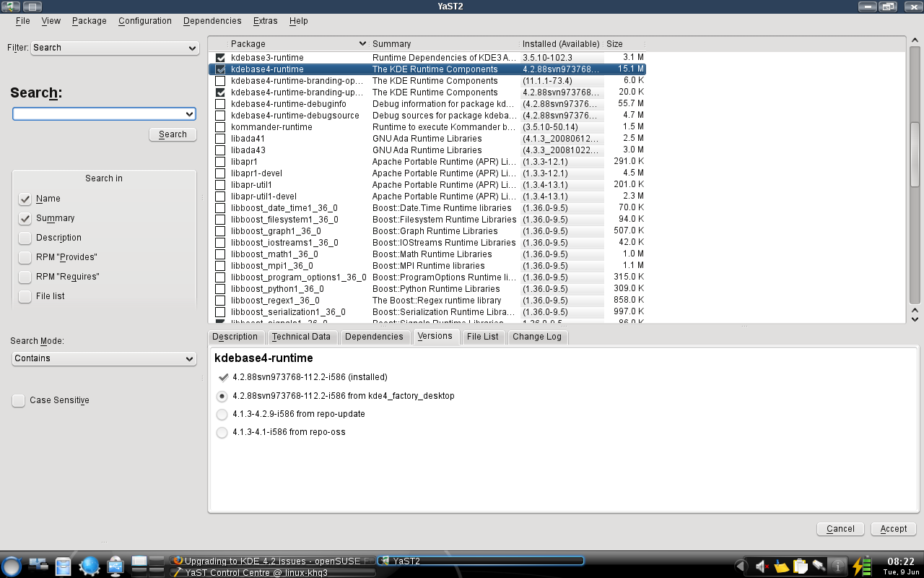Click the Accept button

point(894,529)
